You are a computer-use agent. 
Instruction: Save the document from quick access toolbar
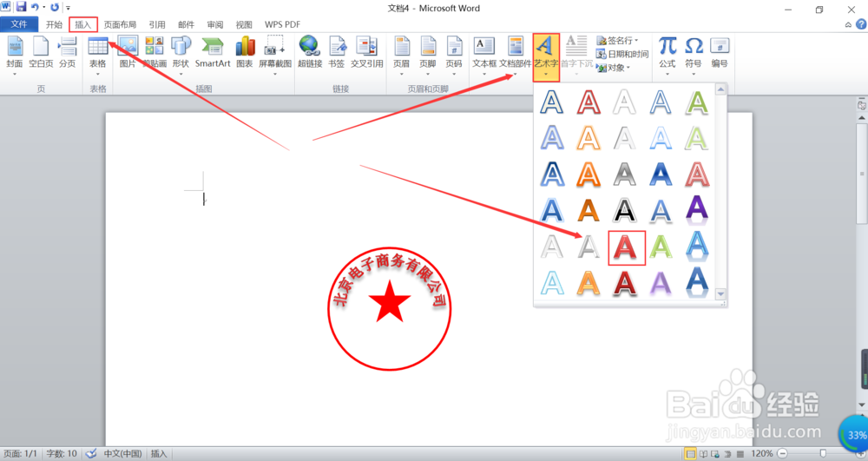21,7
